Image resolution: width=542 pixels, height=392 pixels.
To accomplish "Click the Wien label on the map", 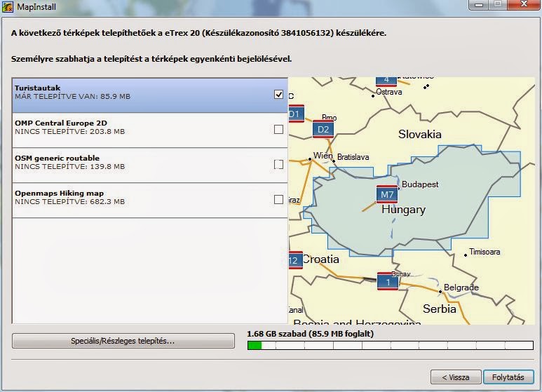I will [x=323, y=155].
